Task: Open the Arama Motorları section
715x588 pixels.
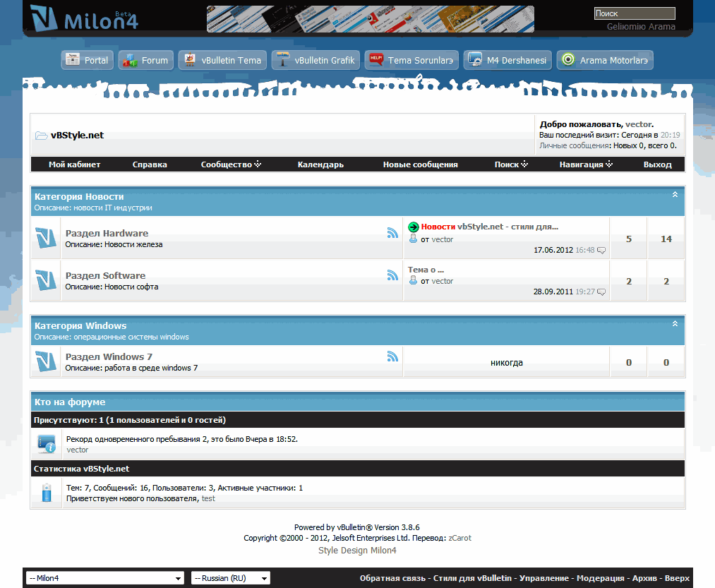Action: [605, 60]
